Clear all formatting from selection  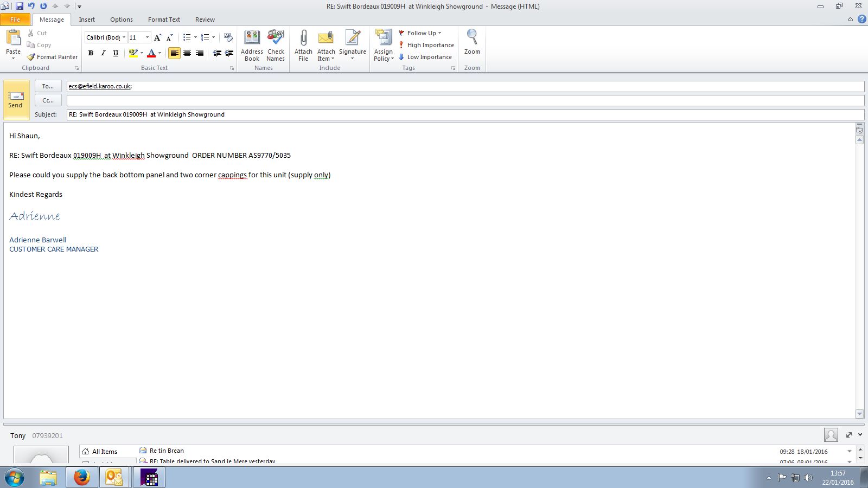[228, 37]
